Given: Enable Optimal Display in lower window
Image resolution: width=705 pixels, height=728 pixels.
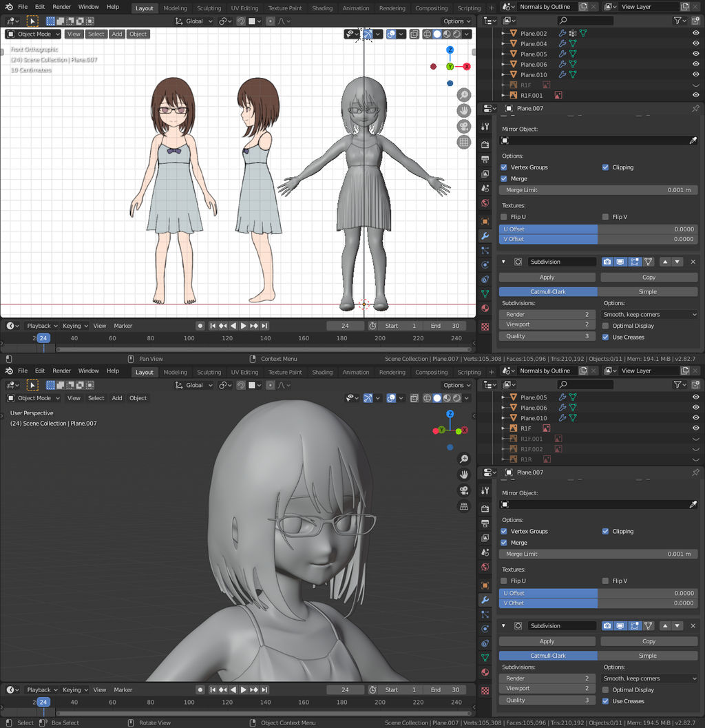Looking at the screenshot, I should click(x=606, y=689).
